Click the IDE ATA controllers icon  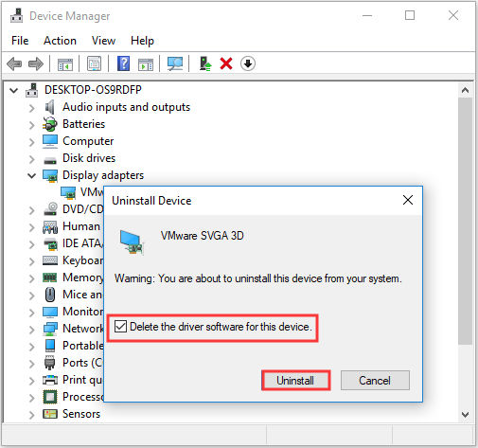click(x=50, y=243)
